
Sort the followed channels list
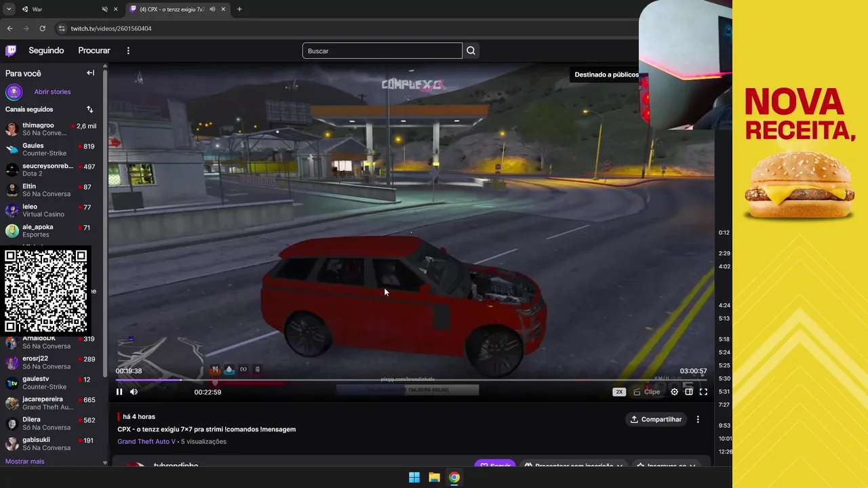(x=90, y=109)
